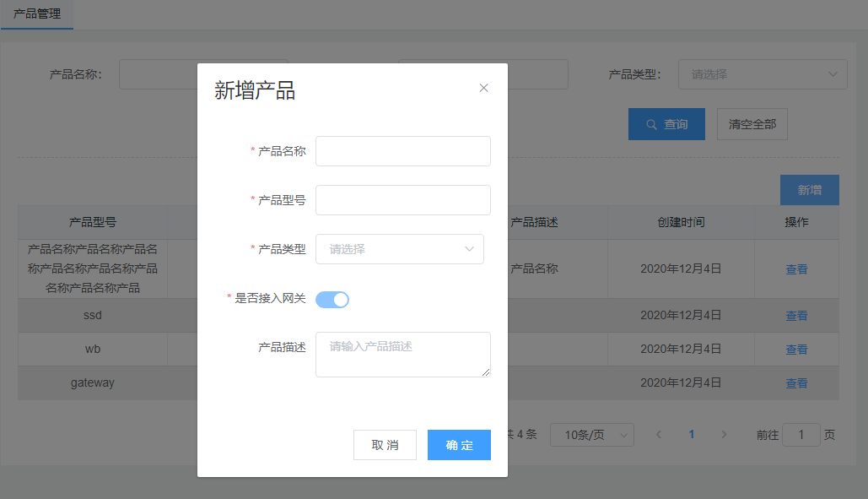The height and width of the screenshot is (499, 868).
Task: Click the 产品名称 input in the dialog
Action: click(402, 151)
